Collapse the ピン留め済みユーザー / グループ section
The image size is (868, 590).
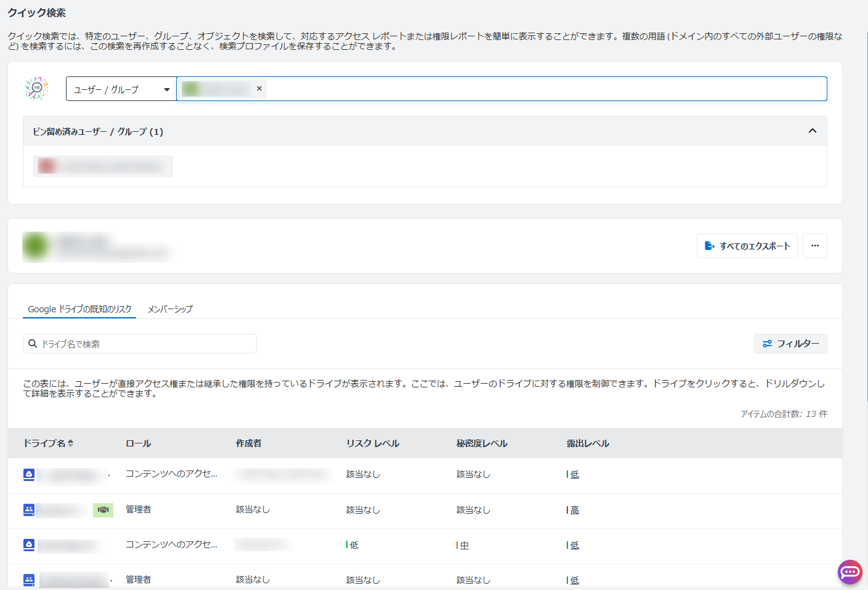(x=813, y=131)
